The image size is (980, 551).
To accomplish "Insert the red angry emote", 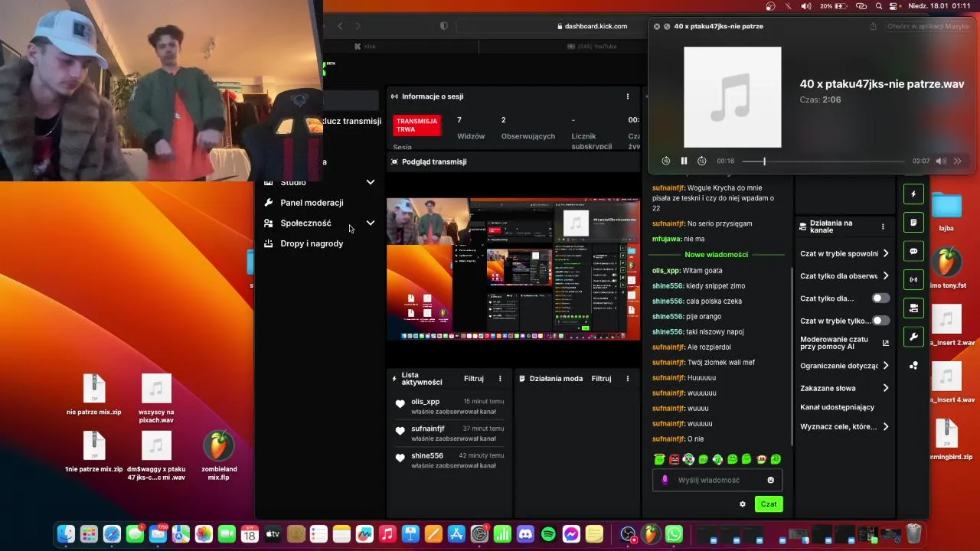I will click(674, 459).
